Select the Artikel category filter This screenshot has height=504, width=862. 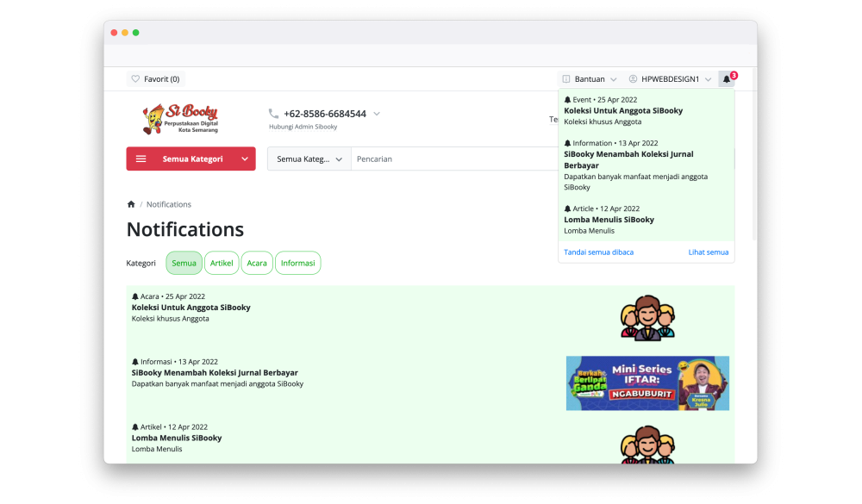tap(222, 263)
